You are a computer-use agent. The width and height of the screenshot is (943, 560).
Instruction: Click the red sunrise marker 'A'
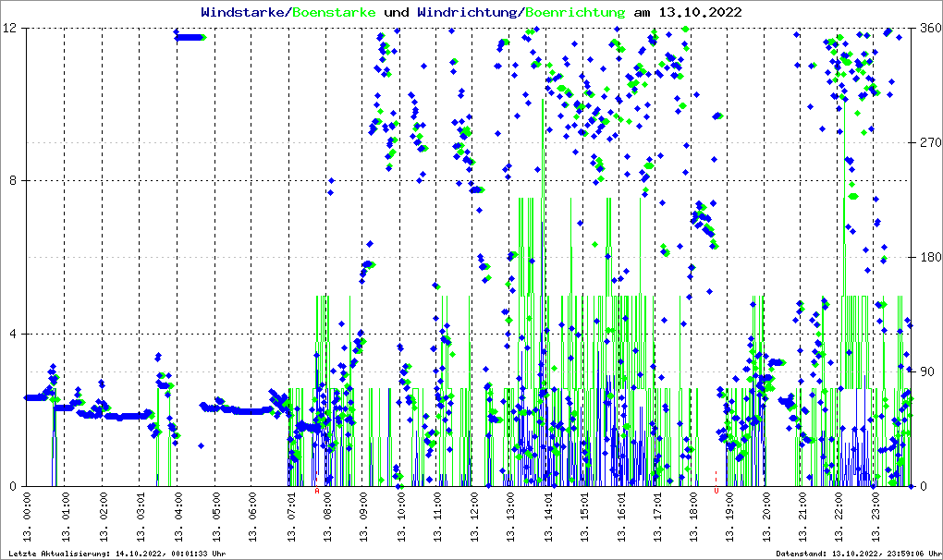click(317, 491)
